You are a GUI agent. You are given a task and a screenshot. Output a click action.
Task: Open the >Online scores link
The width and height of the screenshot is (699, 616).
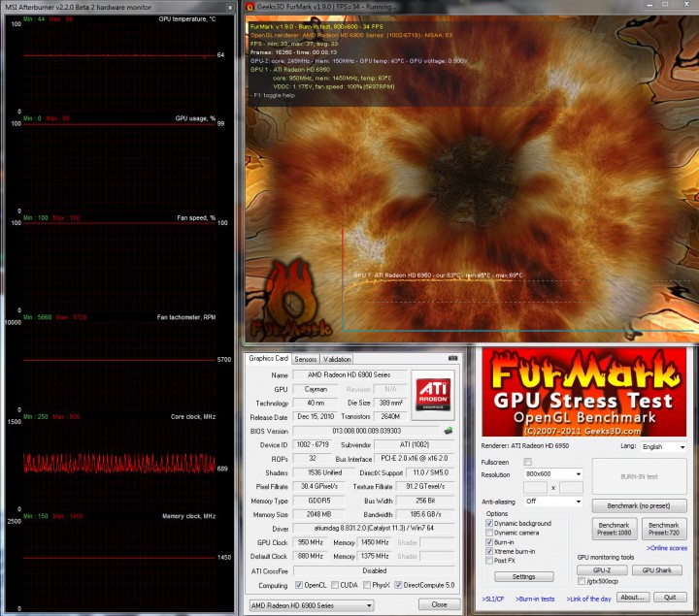667,548
